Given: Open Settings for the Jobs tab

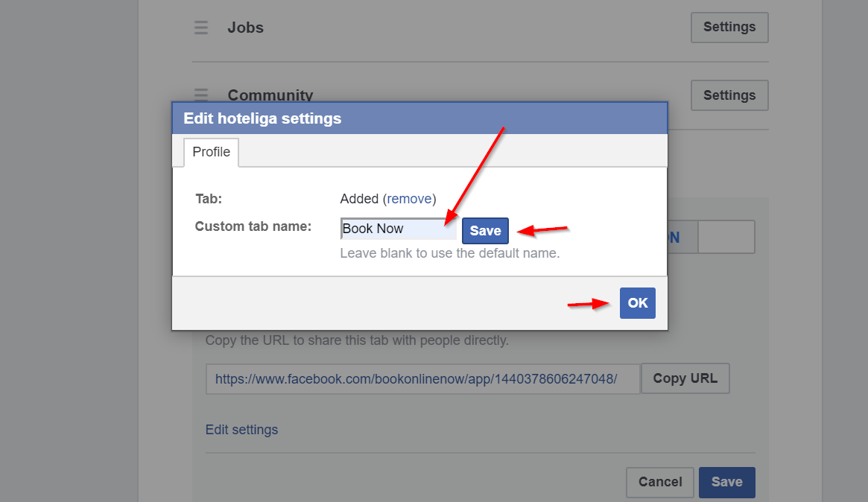Looking at the screenshot, I should (x=729, y=28).
